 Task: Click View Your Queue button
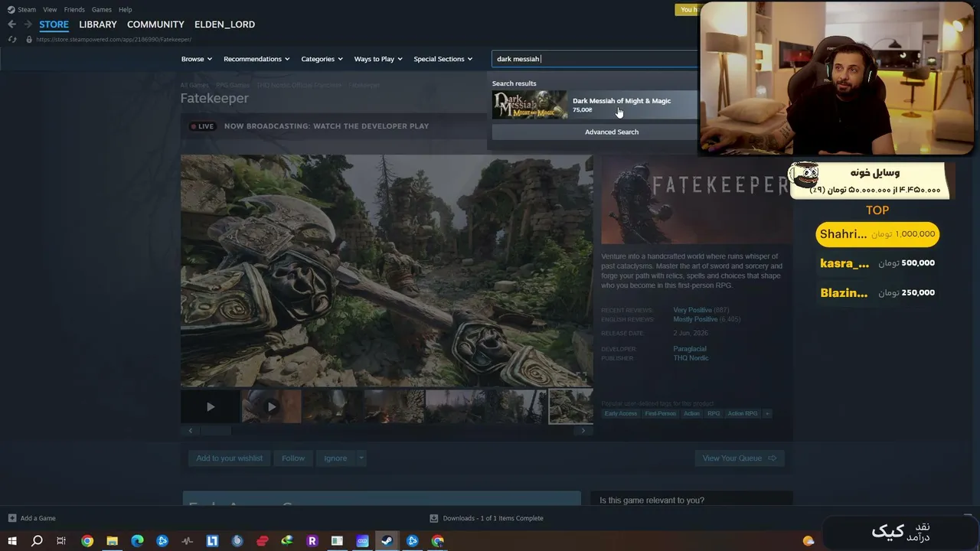coord(740,458)
